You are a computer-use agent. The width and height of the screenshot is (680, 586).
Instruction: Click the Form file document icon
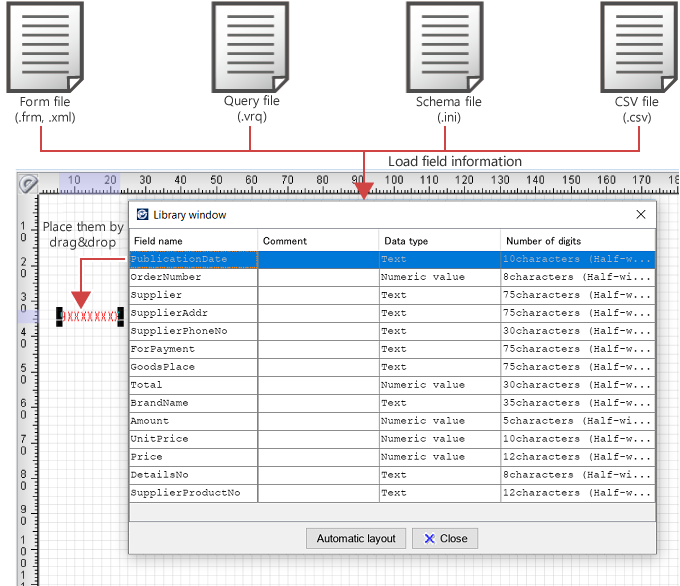coord(46,45)
